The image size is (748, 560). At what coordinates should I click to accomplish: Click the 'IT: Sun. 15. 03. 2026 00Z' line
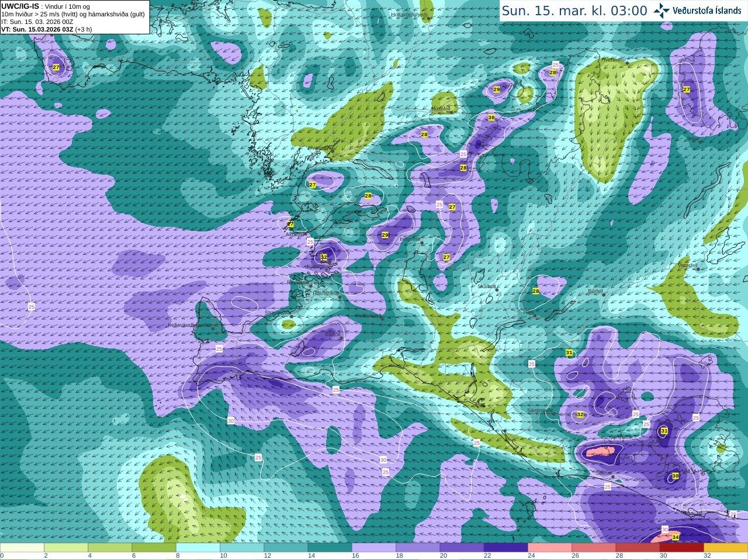37,22
